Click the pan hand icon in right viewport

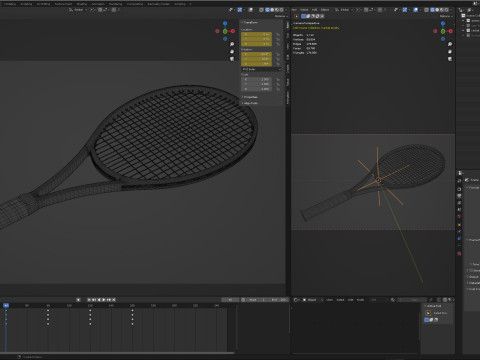(450, 51)
